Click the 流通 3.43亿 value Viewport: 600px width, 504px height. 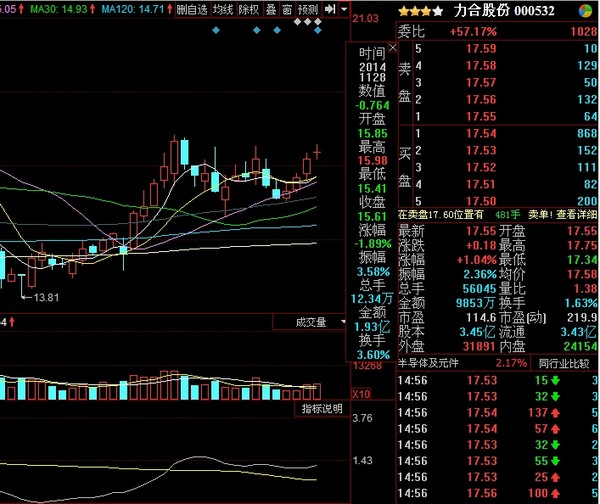click(579, 332)
